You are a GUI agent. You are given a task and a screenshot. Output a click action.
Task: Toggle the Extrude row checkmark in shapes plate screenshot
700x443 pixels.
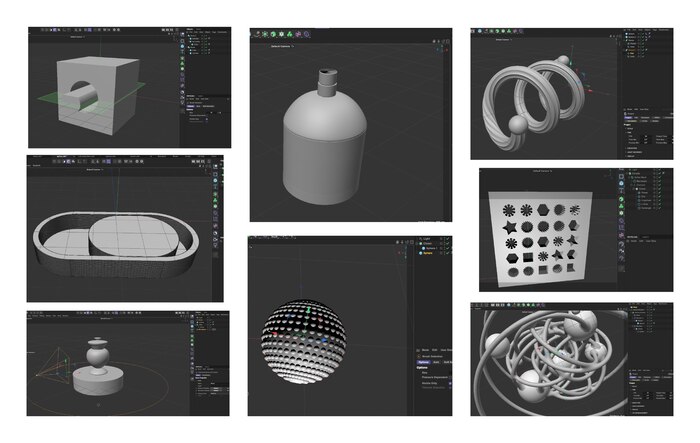659,173
